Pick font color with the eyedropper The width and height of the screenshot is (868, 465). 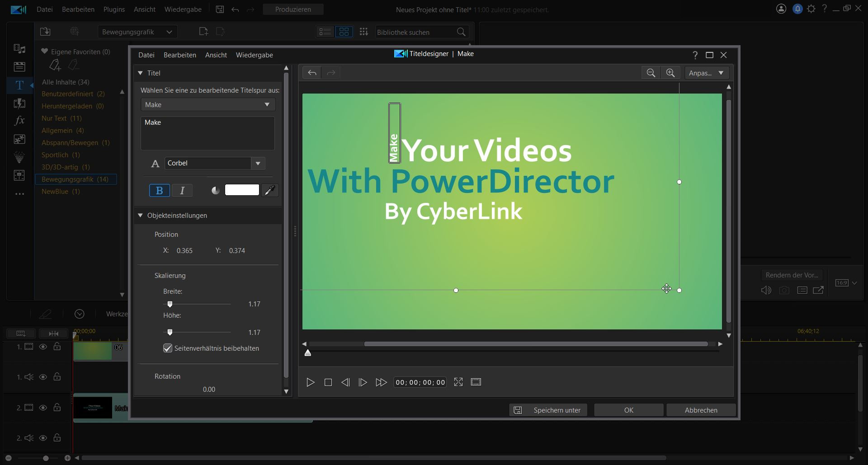tap(269, 190)
